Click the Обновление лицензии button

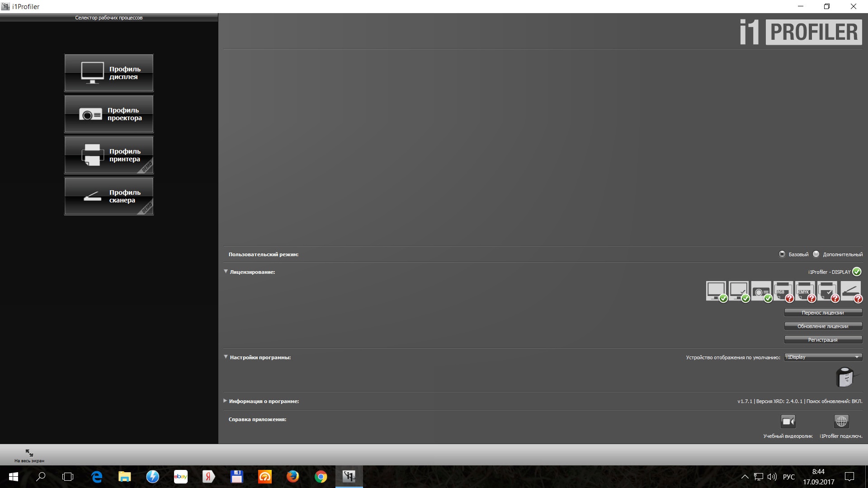pyautogui.click(x=823, y=326)
